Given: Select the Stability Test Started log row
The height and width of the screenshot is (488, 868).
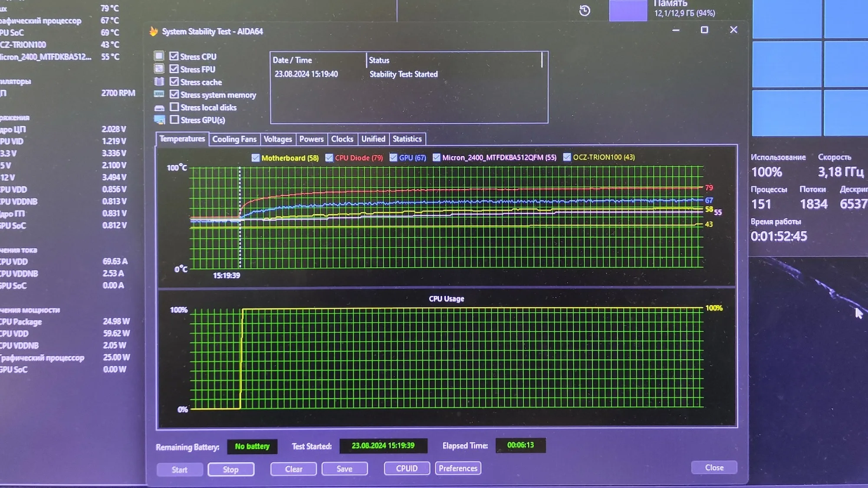Looking at the screenshot, I should pyautogui.click(x=404, y=74).
